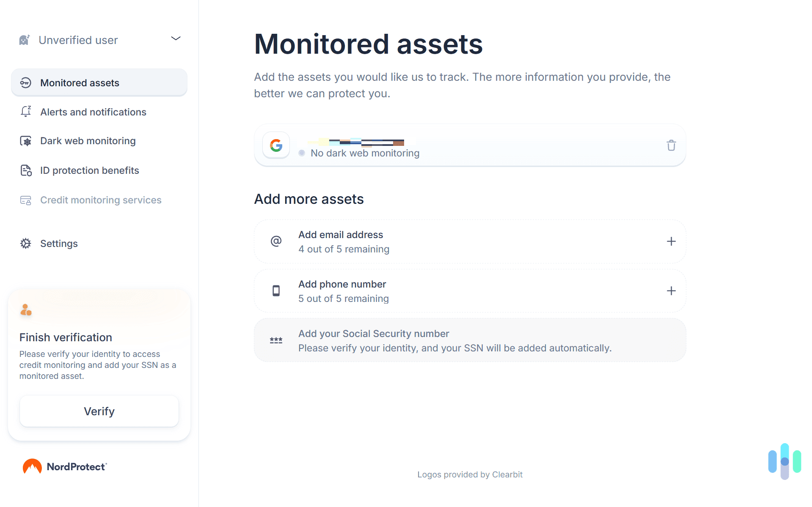Delete the Google asset using the trash icon

(671, 145)
